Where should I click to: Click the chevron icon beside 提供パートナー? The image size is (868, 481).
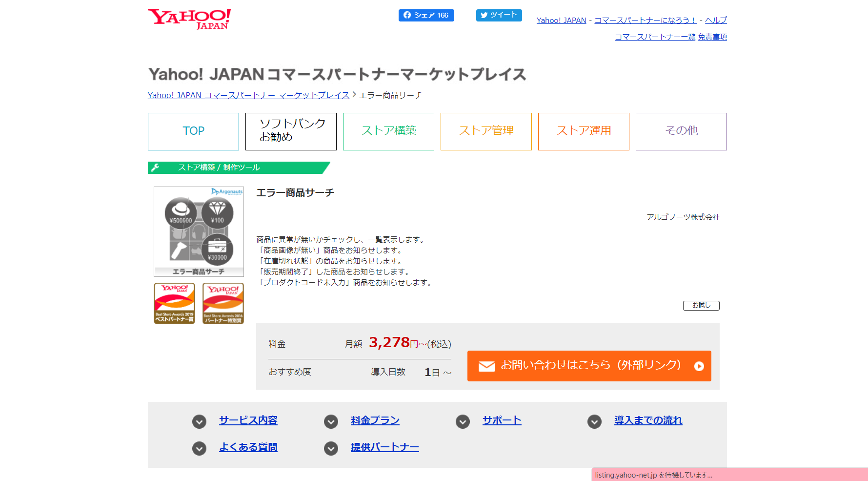[331, 448]
